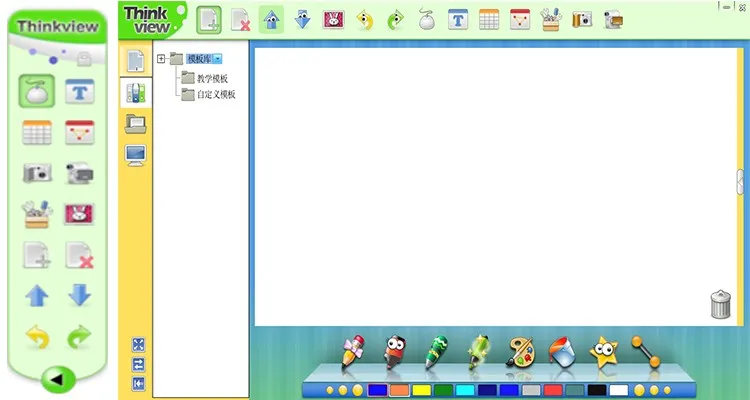Open the page view sidebar tab
750x400 pixels.
tap(136, 61)
